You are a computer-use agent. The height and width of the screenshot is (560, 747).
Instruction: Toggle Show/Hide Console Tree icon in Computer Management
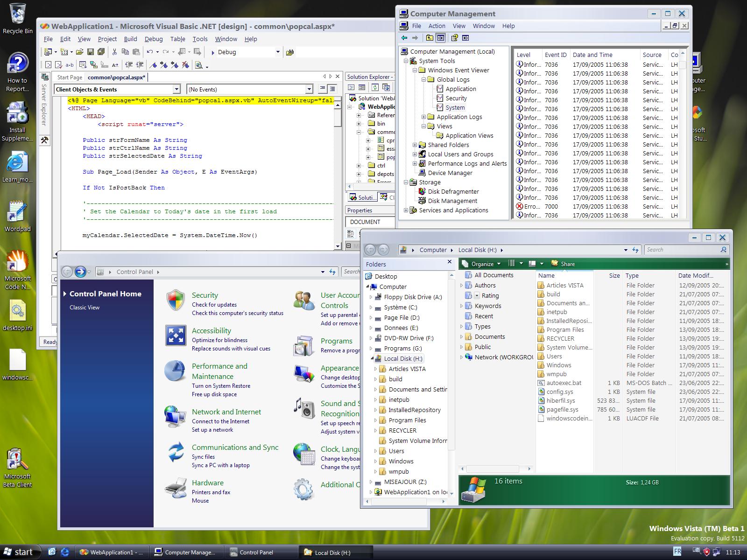click(441, 38)
